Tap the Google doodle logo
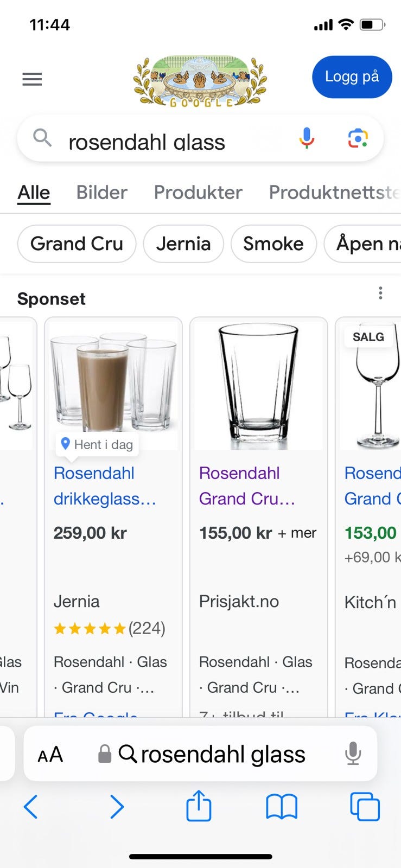The image size is (401, 868). [200, 80]
